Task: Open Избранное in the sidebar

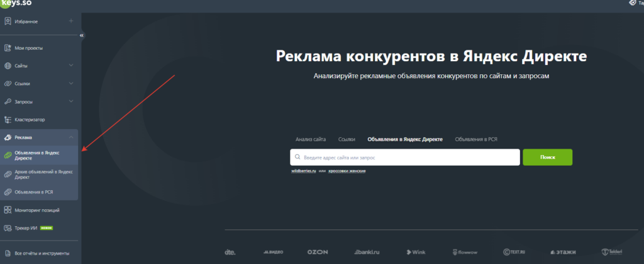Action: coord(26,21)
